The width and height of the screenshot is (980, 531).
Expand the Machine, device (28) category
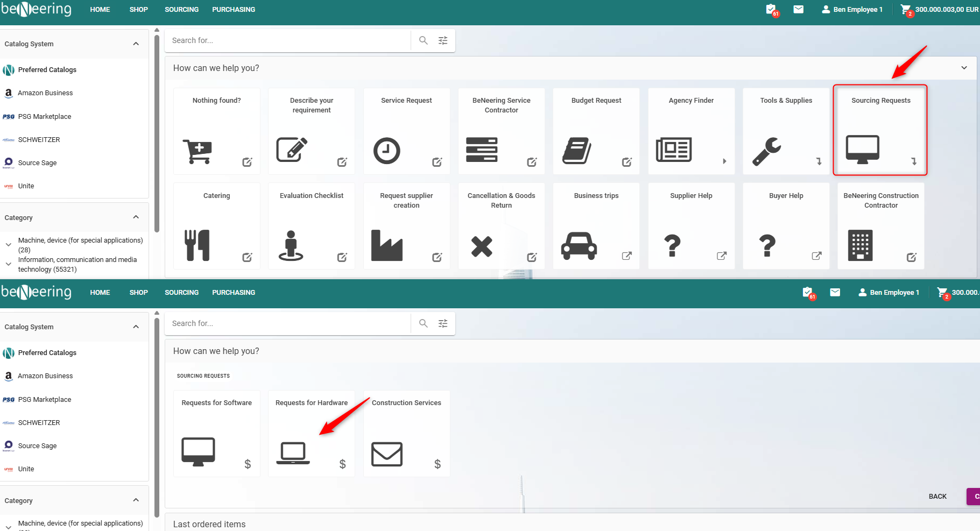click(9, 245)
